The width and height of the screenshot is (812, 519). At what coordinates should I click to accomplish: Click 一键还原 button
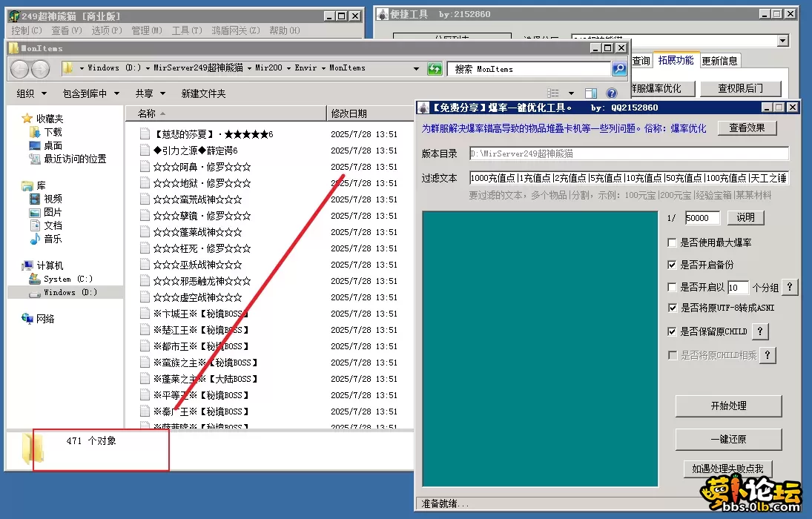click(729, 439)
